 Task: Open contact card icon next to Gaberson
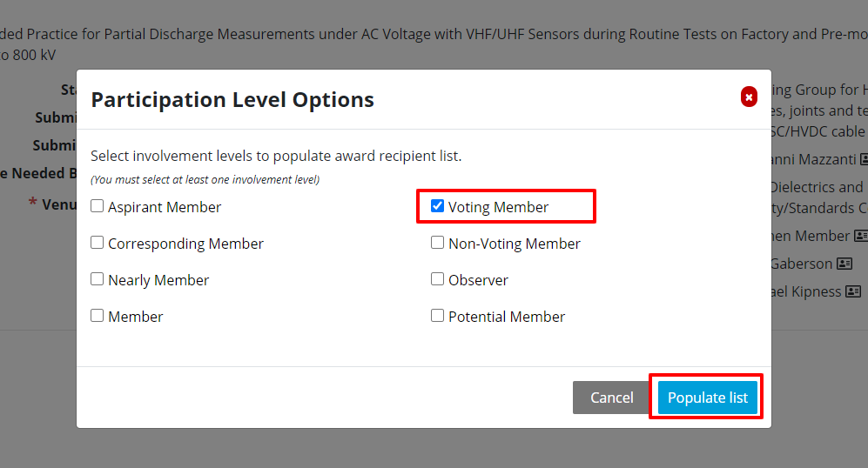844,264
